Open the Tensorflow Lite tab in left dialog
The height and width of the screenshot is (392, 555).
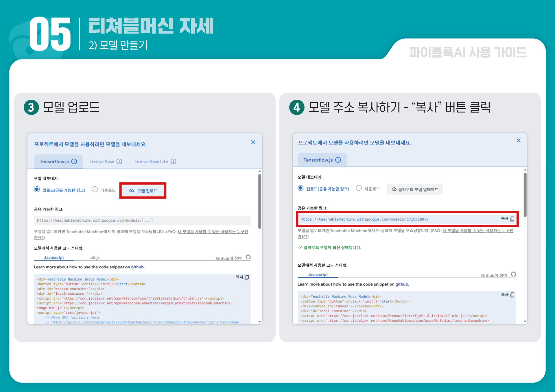click(155, 161)
